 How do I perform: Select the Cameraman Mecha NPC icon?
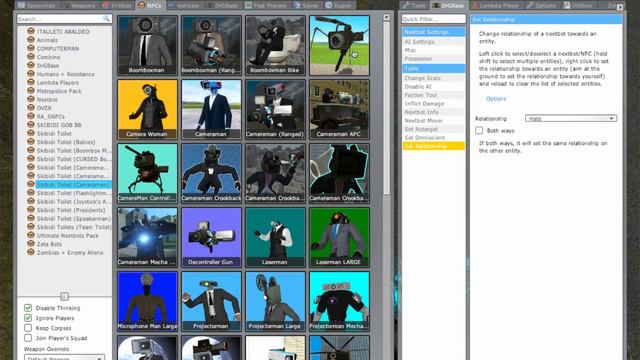(x=147, y=238)
